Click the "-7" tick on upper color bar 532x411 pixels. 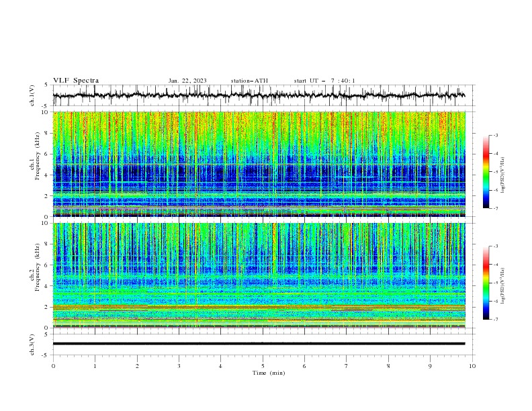495,209
